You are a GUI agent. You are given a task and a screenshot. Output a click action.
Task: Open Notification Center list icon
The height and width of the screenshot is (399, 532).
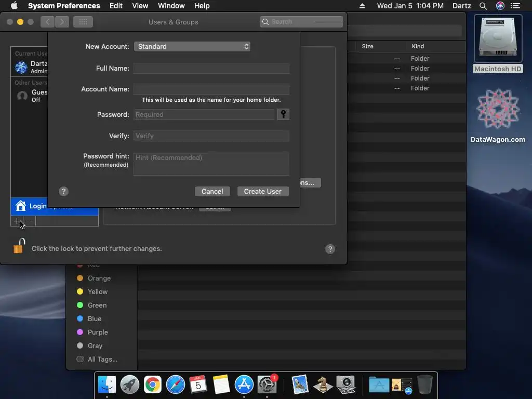click(x=515, y=6)
